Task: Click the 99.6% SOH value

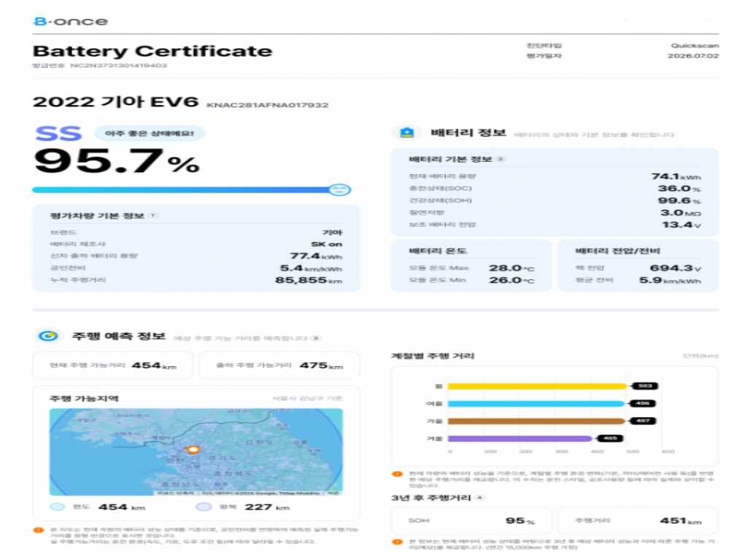Action: coord(679,201)
